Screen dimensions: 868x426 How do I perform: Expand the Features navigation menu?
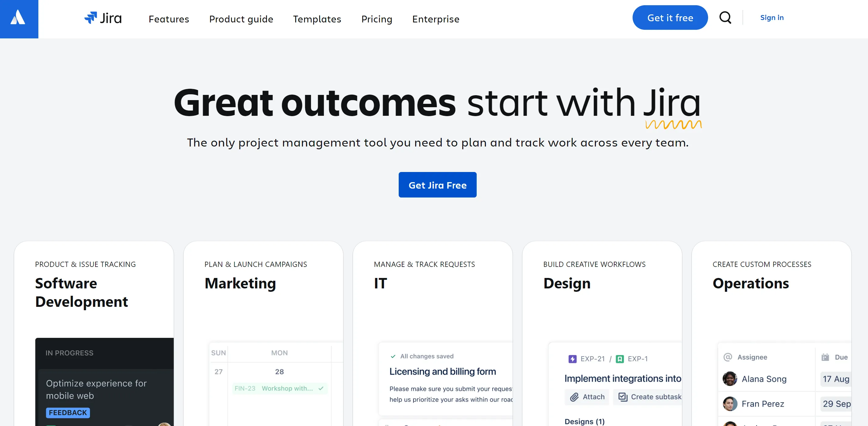(x=169, y=18)
